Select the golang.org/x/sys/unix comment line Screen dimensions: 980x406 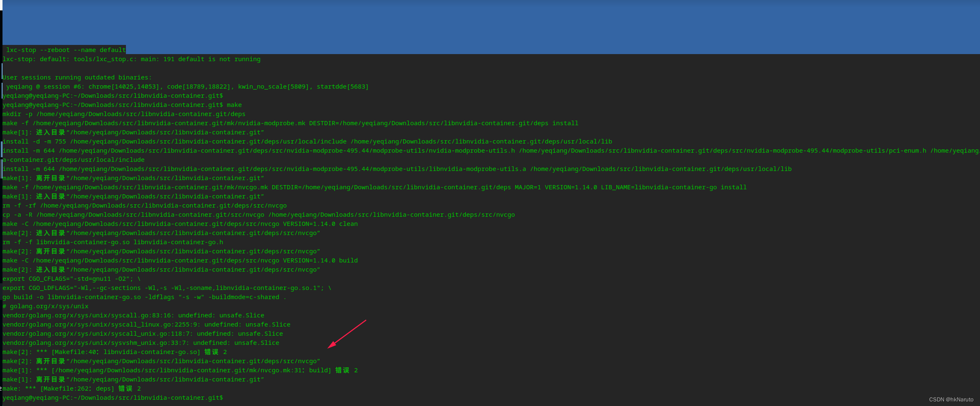coord(45,306)
